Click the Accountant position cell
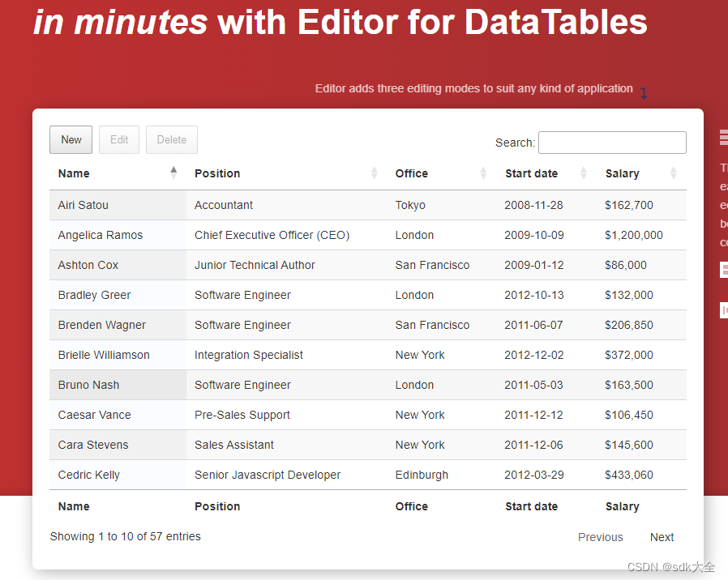The height and width of the screenshot is (580, 728). 286,205
